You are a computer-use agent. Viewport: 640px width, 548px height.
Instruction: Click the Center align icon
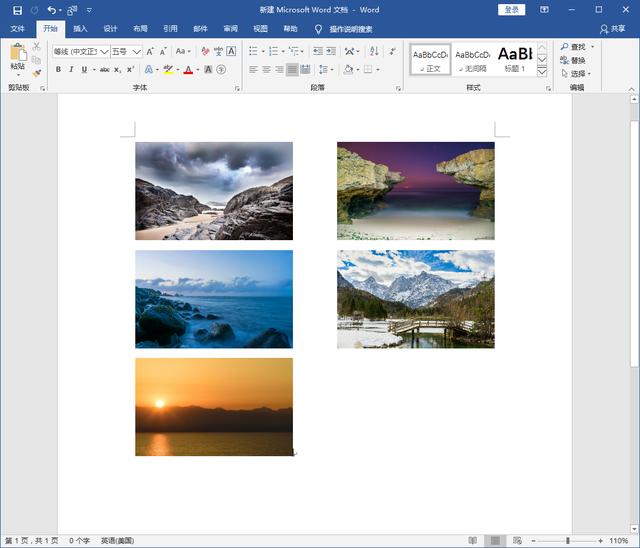(x=266, y=70)
